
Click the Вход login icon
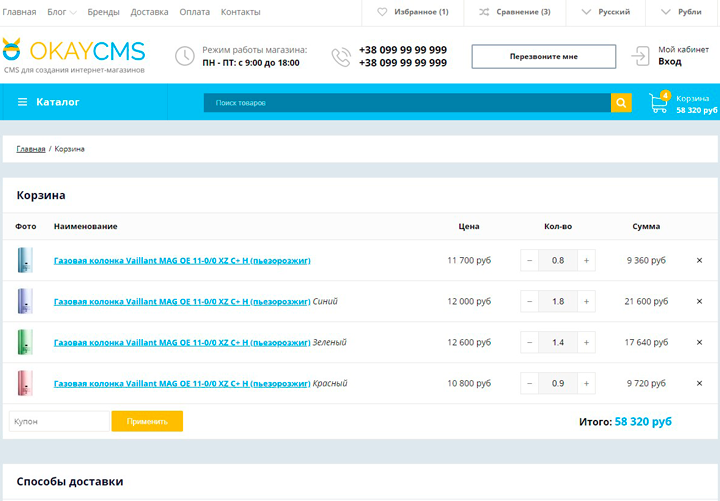click(641, 56)
